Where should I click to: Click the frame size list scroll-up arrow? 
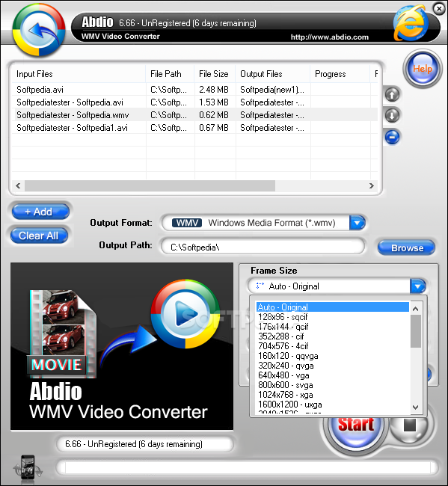click(x=416, y=309)
